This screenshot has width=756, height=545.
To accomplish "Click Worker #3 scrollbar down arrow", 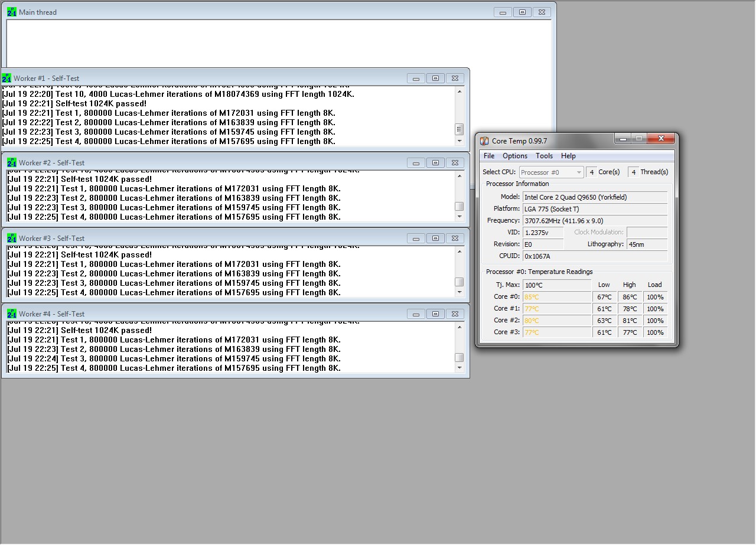I will pyautogui.click(x=460, y=292).
